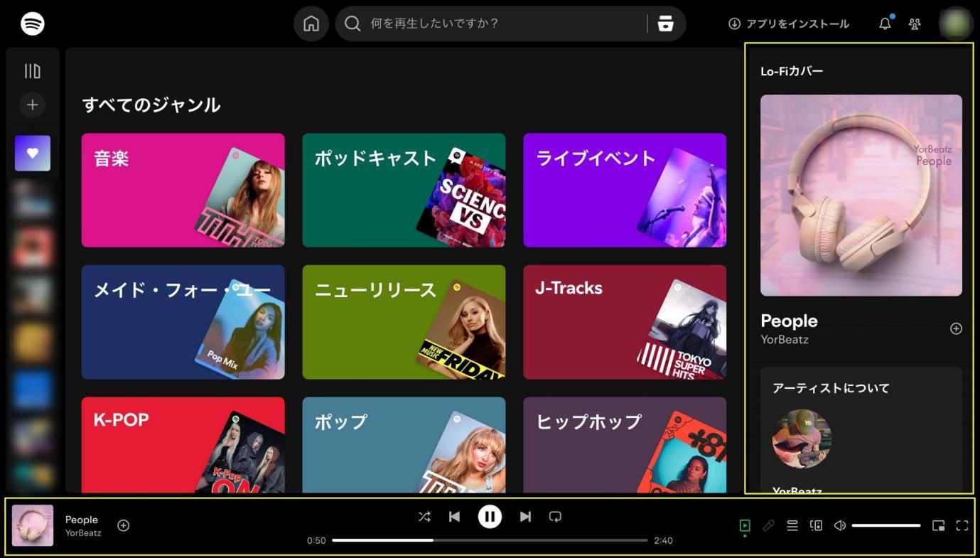Open the ライブイベント genre card
The image size is (980, 558).
(625, 191)
